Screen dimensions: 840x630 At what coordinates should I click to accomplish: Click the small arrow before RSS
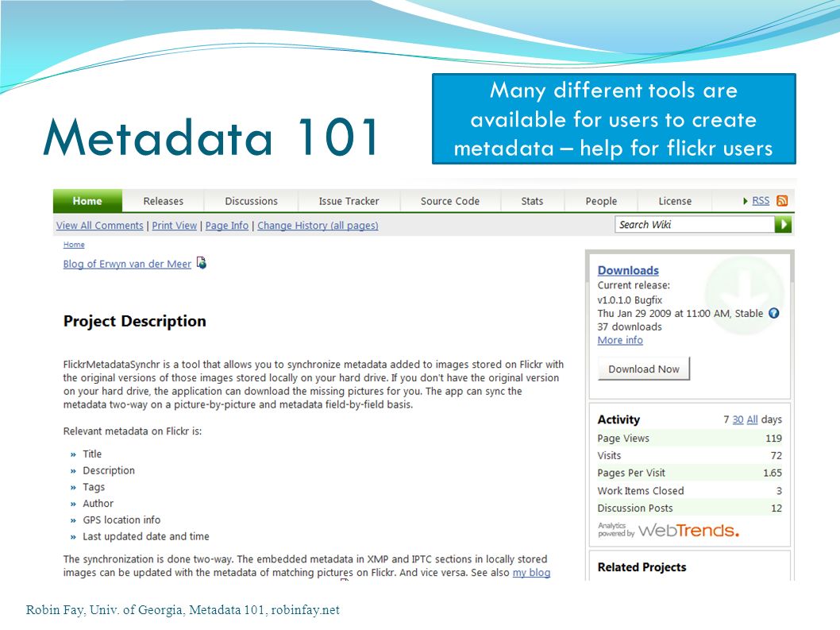pos(746,201)
